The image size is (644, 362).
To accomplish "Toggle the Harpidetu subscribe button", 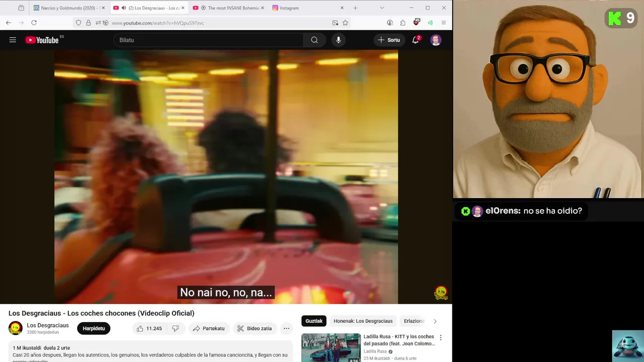I will (94, 328).
